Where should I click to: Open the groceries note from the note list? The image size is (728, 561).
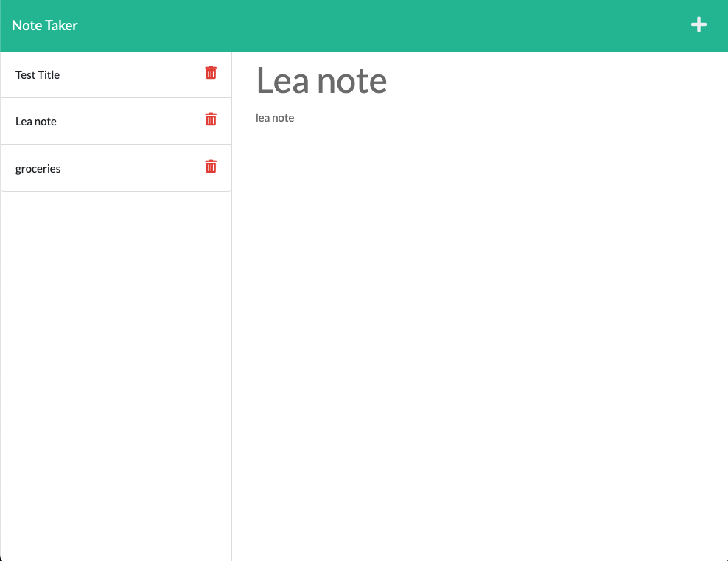(38, 168)
